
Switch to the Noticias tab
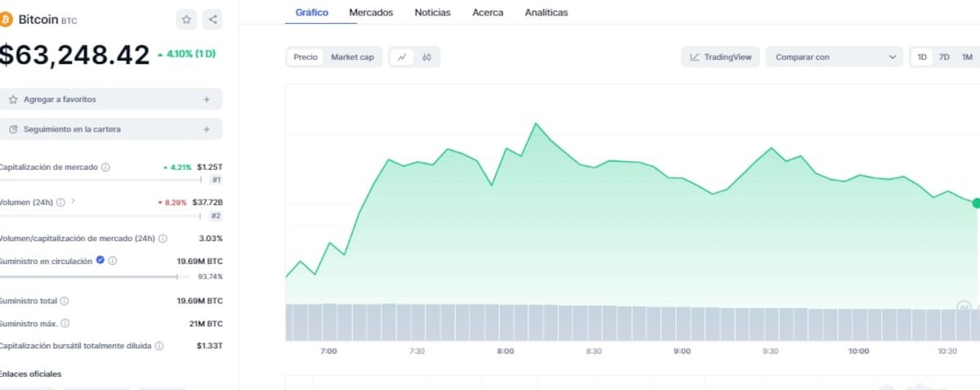point(432,12)
